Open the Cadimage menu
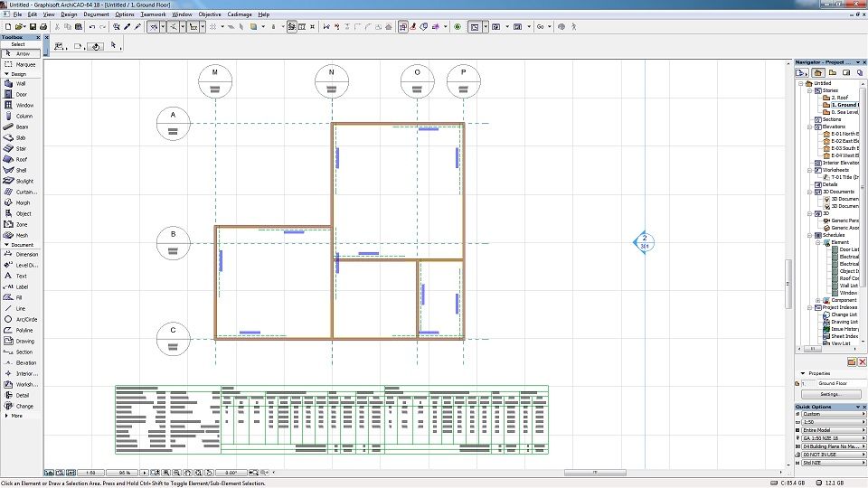868x488 pixels. point(240,14)
